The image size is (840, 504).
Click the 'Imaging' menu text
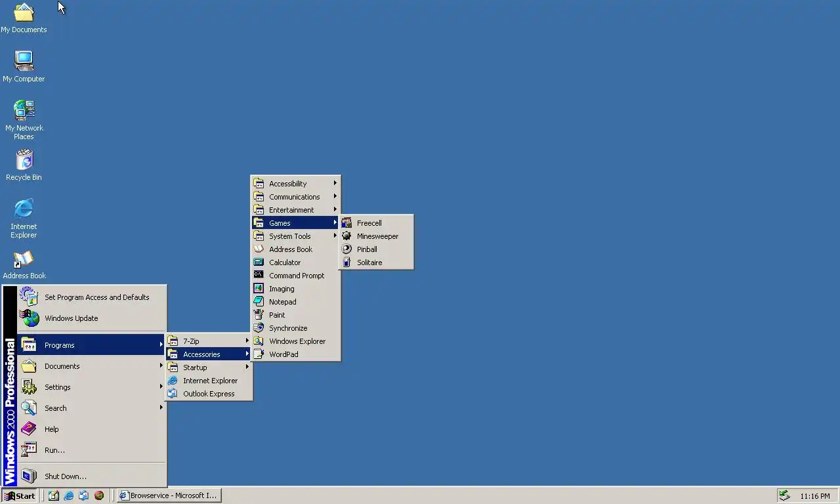pyautogui.click(x=282, y=289)
